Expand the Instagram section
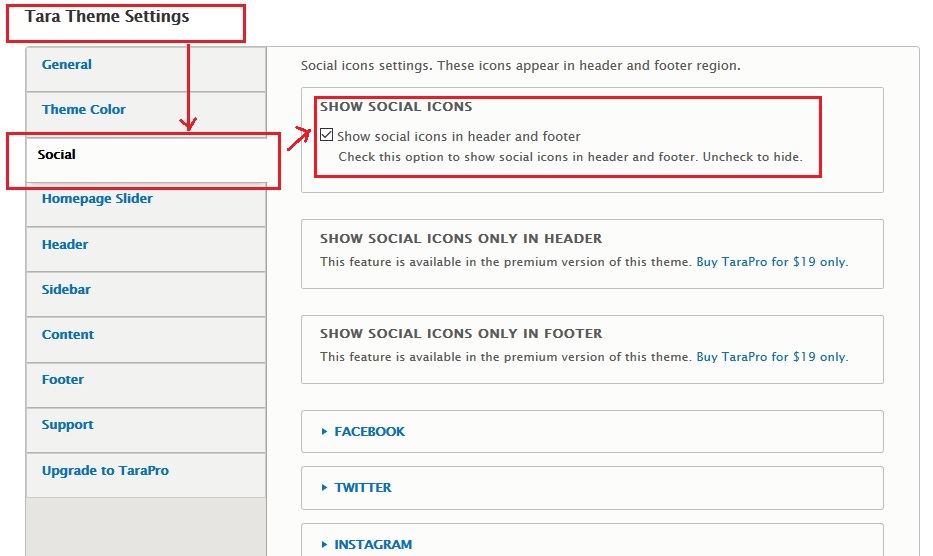Image resolution: width=933 pixels, height=556 pixels. [x=372, y=545]
